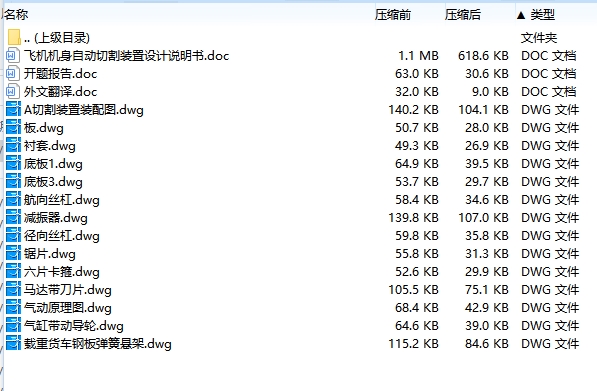Click the DWG icon next to 板.dwg
597x391 pixels.
coord(13,128)
